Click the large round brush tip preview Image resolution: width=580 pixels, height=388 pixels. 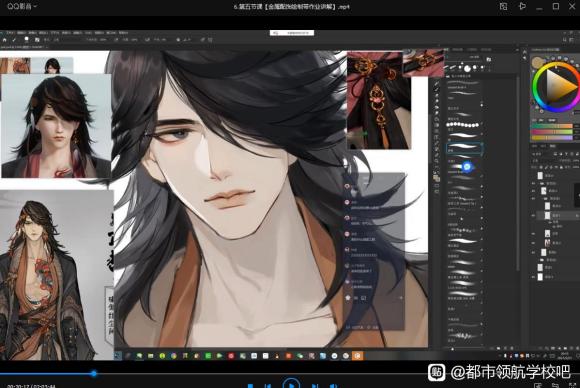click(468, 68)
